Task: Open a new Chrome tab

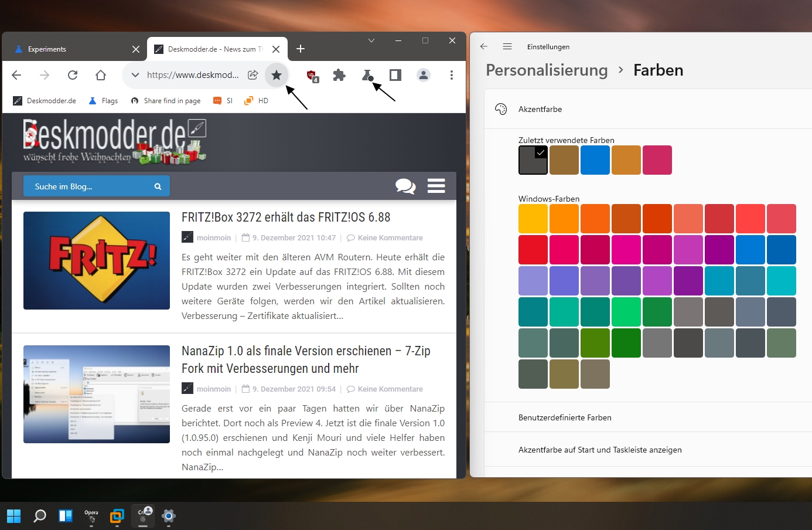Action: pyautogui.click(x=301, y=49)
